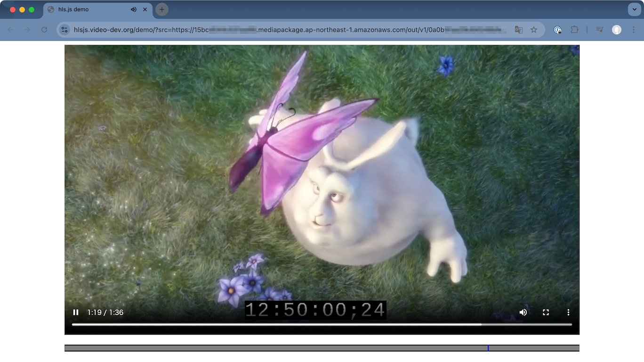The image size is (644, 362).
Task: Open the Extensions puzzle icon
Action: (574, 30)
